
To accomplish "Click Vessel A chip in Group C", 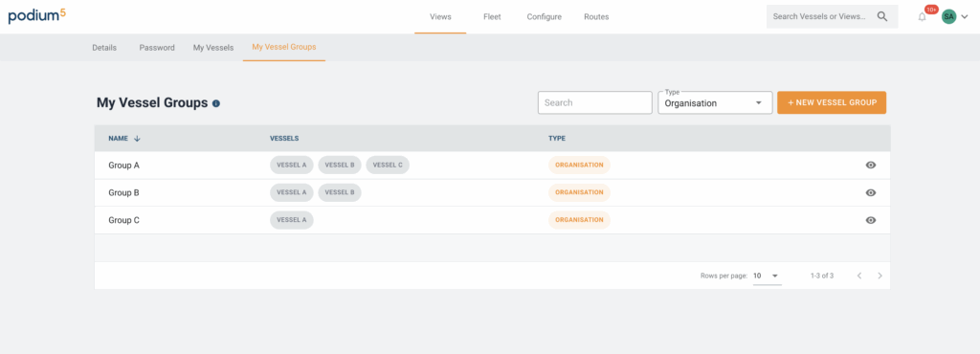I will 291,220.
